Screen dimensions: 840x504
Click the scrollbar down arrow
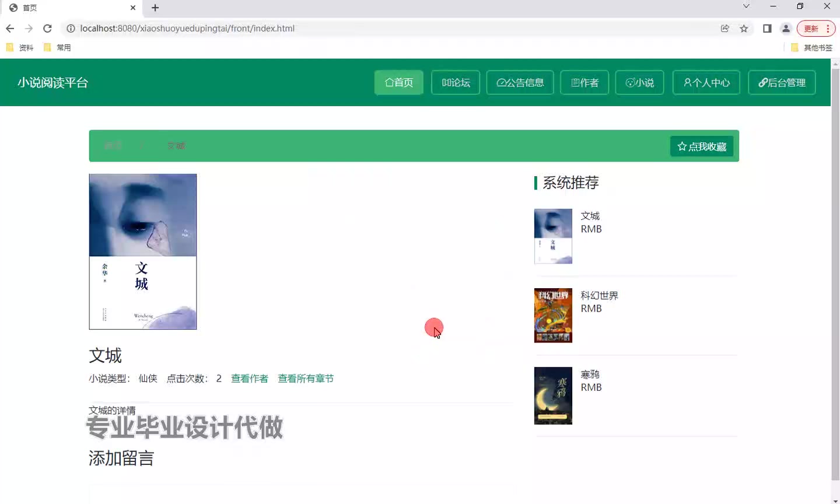click(x=835, y=500)
